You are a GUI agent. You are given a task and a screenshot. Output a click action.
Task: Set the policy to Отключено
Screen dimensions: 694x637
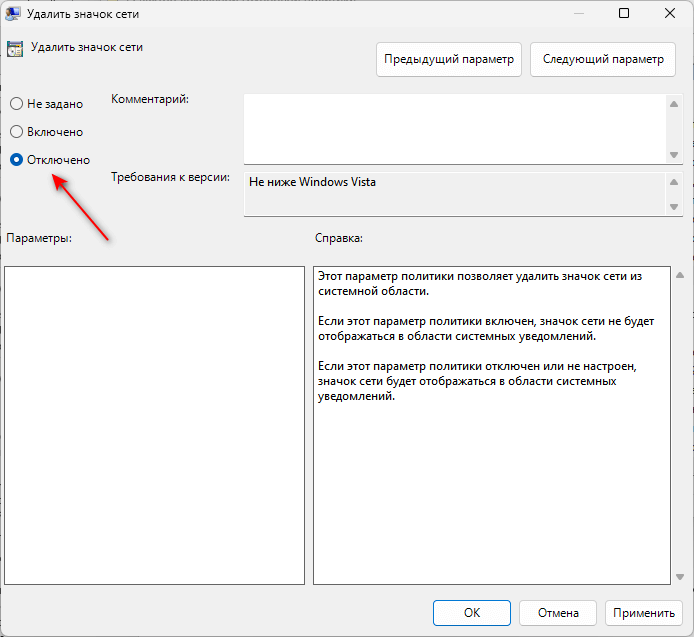[16, 160]
